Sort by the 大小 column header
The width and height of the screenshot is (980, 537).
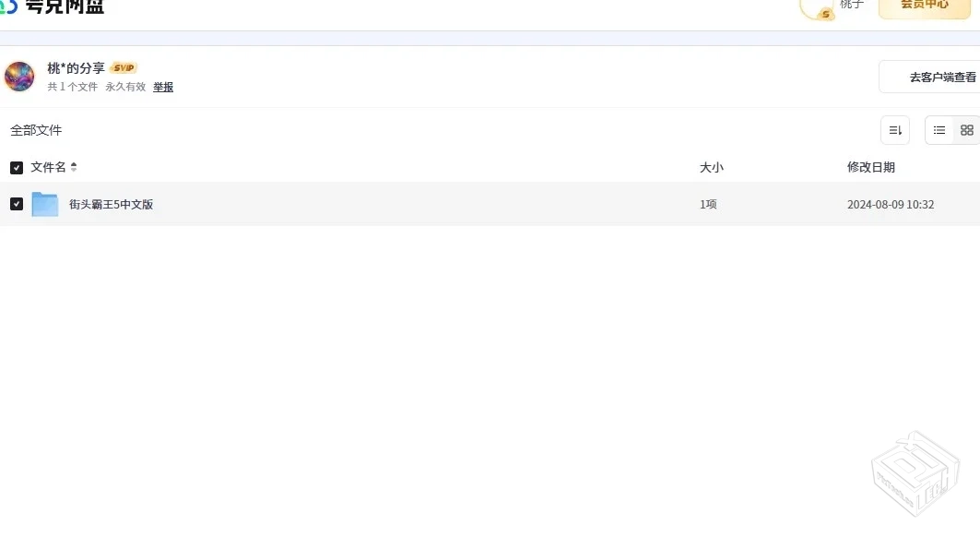tap(711, 167)
